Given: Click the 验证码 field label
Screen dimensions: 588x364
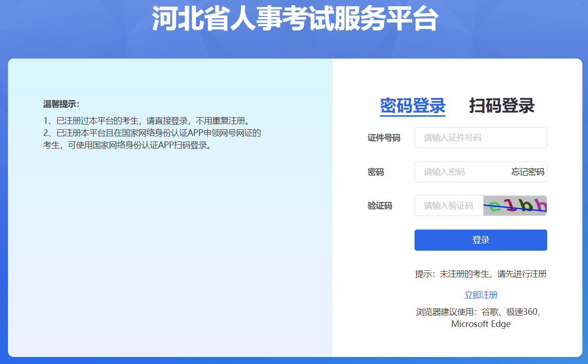Looking at the screenshot, I should [x=379, y=206].
